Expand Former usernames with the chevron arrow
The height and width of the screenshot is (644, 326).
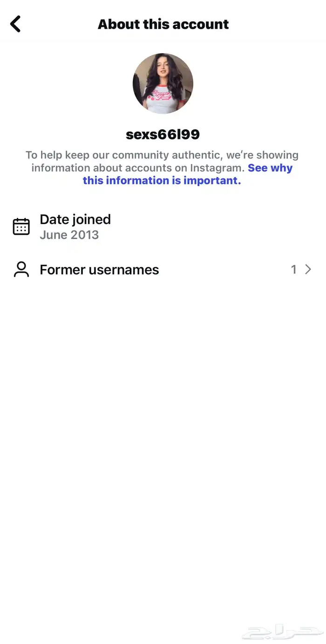point(308,269)
